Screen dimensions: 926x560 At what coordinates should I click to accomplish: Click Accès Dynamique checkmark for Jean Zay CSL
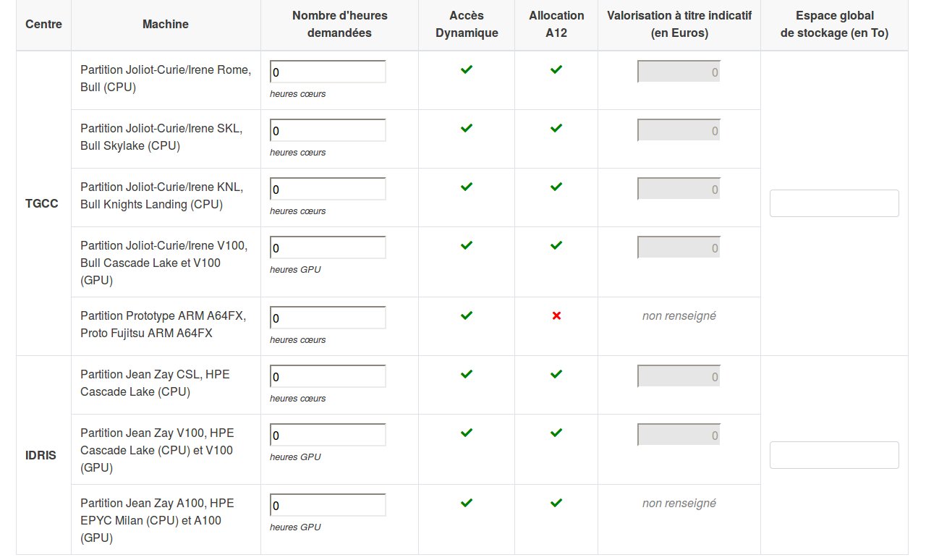(467, 374)
